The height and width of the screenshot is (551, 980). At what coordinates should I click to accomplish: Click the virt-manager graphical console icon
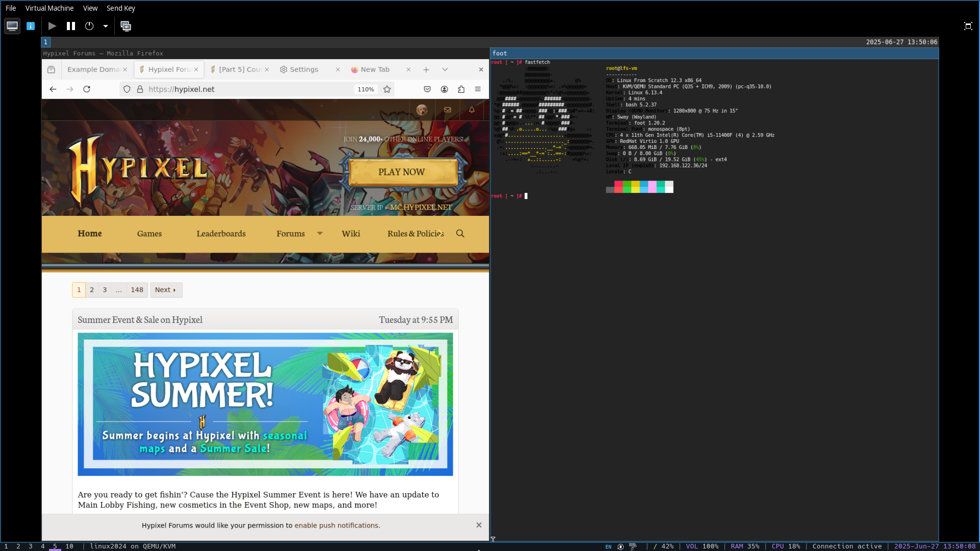(x=12, y=26)
